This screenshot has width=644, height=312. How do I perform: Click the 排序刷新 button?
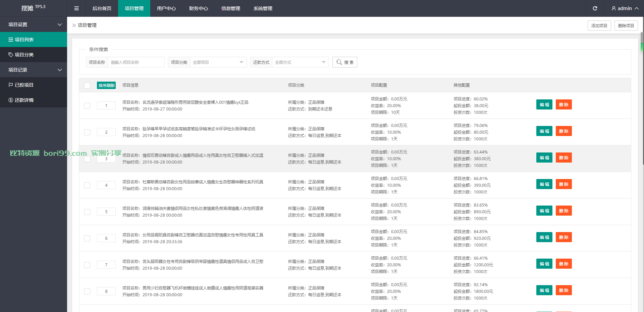click(x=106, y=85)
